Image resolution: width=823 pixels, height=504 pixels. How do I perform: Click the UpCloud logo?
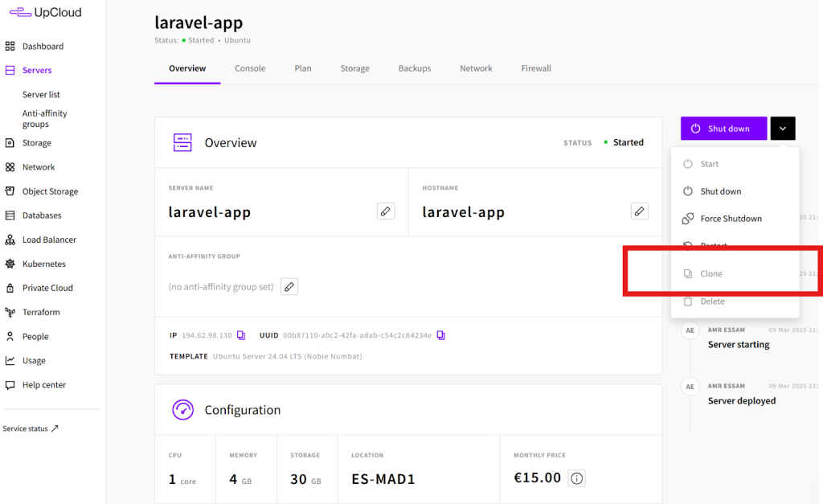coord(45,13)
